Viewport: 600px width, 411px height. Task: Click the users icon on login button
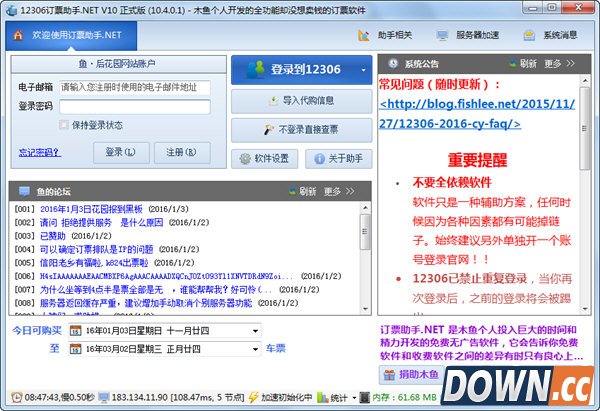[x=256, y=69]
